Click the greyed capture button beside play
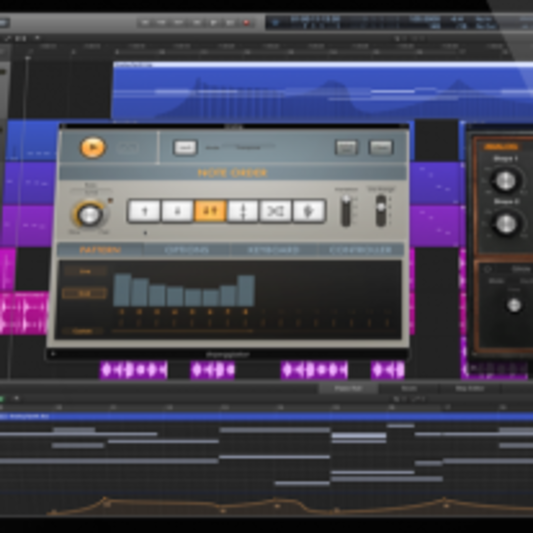 [127, 148]
